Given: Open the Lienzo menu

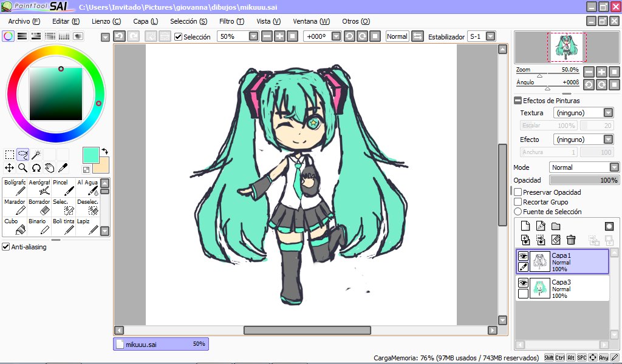Looking at the screenshot, I should pyautogui.click(x=106, y=21).
